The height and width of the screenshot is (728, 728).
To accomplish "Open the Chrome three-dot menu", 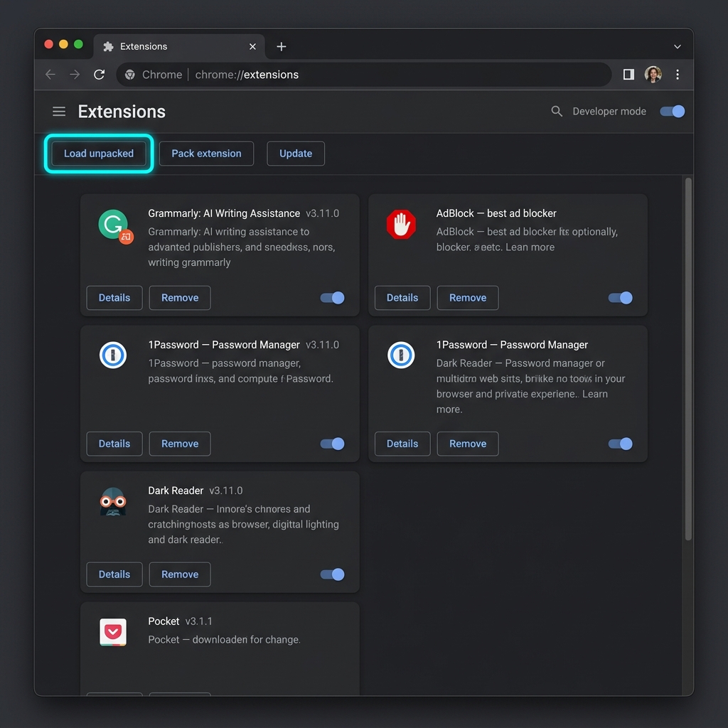I will click(x=678, y=74).
